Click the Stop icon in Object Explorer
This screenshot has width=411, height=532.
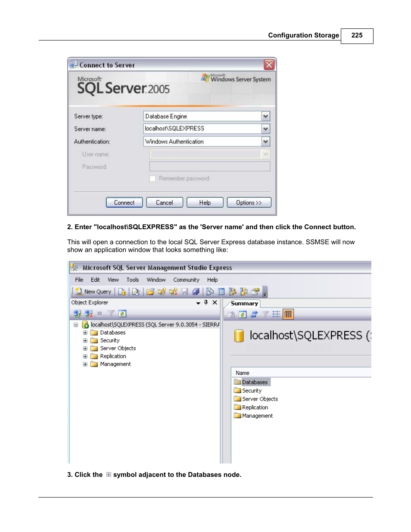[x=100, y=314]
